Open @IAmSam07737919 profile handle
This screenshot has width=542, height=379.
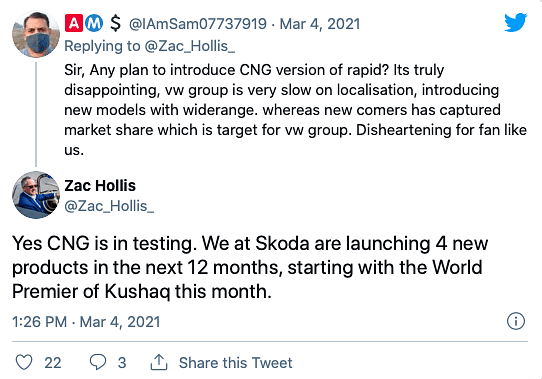pyautogui.click(x=198, y=24)
